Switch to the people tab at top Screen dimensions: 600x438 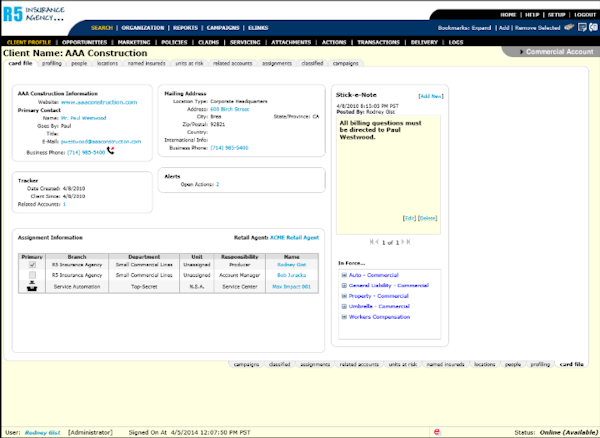(79, 63)
